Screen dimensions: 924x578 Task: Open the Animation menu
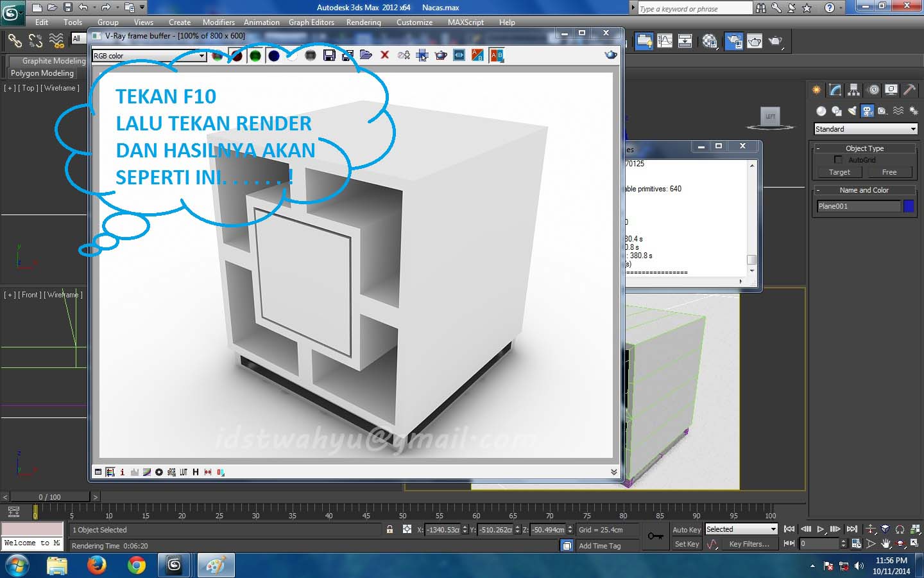coord(262,22)
